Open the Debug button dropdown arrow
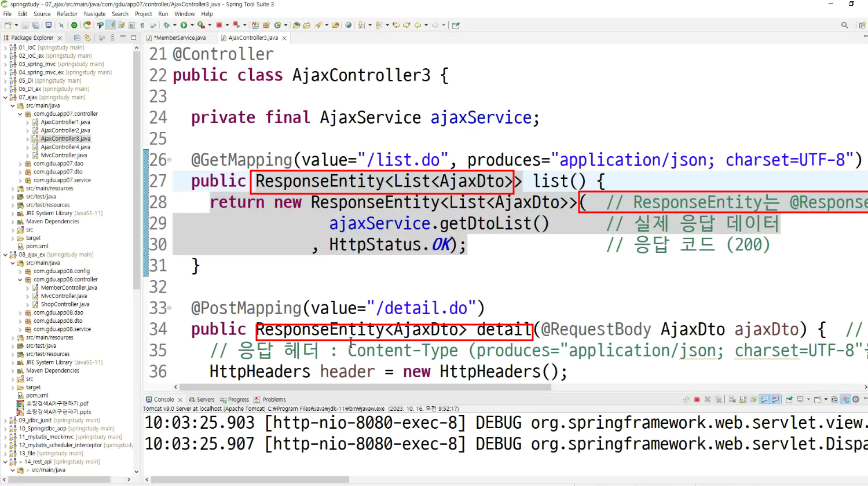This screenshot has width=868, height=486. (175, 25)
